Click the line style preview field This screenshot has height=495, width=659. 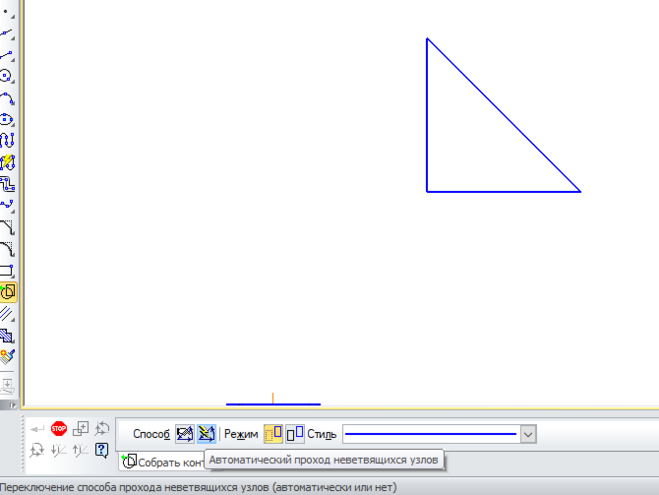coord(432,434)
